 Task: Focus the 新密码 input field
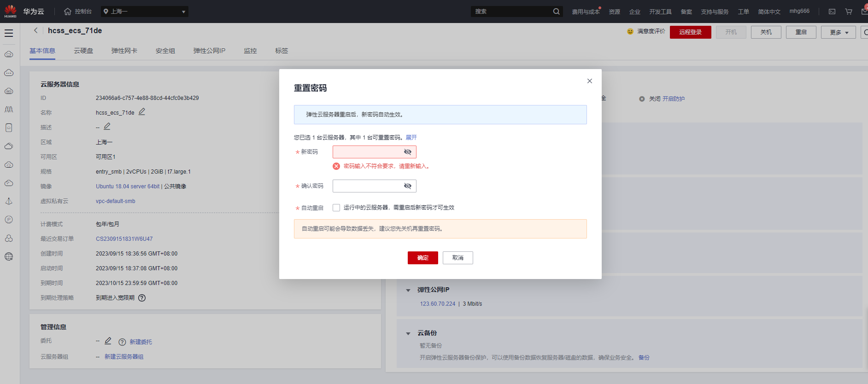[x=375, y=152]
